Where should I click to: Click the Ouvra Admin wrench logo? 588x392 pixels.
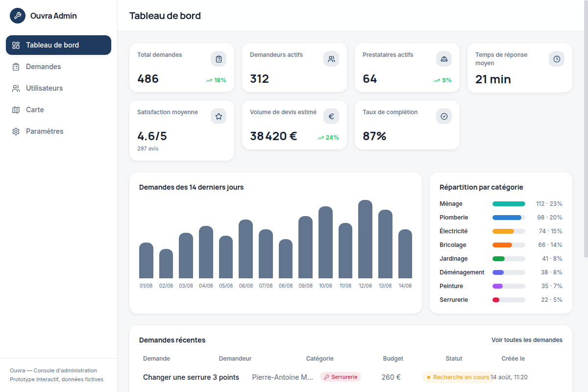click(18, 16)
